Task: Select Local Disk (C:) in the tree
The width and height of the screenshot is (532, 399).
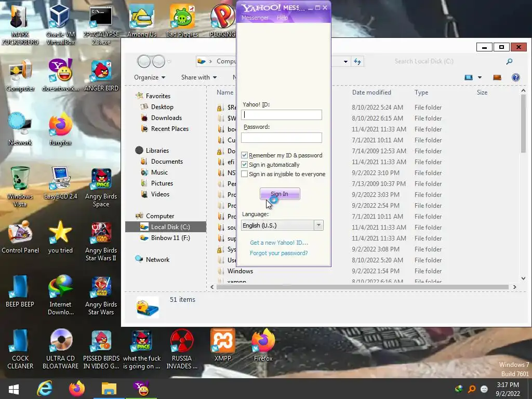Action: 166,227
